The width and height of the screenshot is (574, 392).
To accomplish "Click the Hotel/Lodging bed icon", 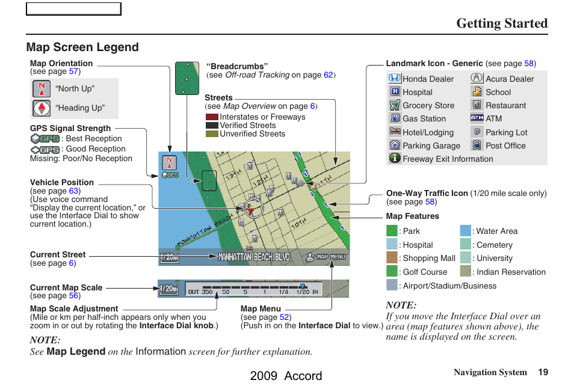I will tap(395, 131).
